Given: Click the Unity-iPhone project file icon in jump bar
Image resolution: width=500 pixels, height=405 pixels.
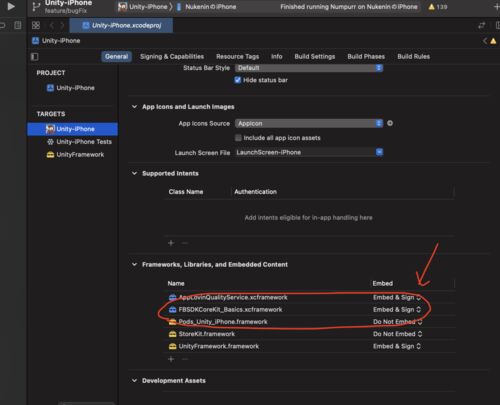Looking at the screenshot, I should click(35, 41).
